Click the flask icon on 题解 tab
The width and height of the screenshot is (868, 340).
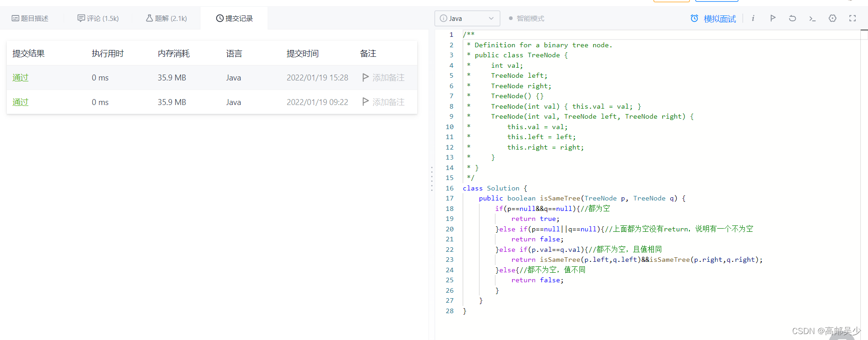tap(150, 18)
